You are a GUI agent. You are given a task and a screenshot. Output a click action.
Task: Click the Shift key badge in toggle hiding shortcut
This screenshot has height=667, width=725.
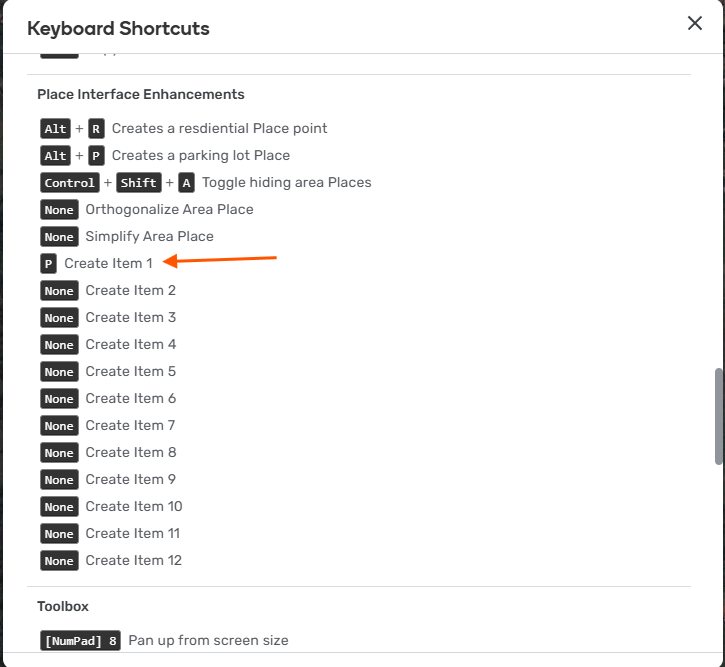138,183
